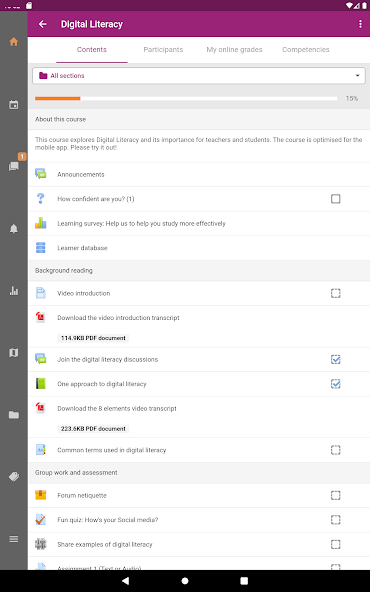Click the dropdown arrow of sections selector
The image size is (370, 592).
[357, 76]
